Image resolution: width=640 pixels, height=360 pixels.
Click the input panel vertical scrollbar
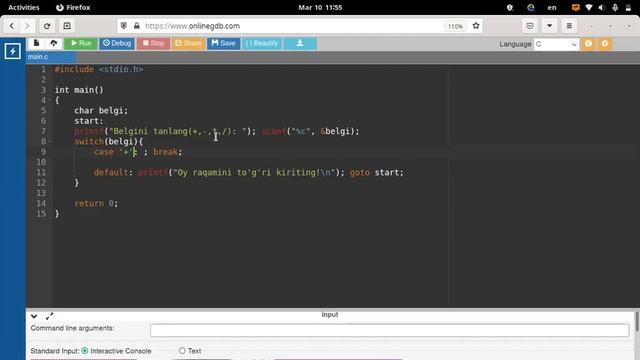click(637, 322)
